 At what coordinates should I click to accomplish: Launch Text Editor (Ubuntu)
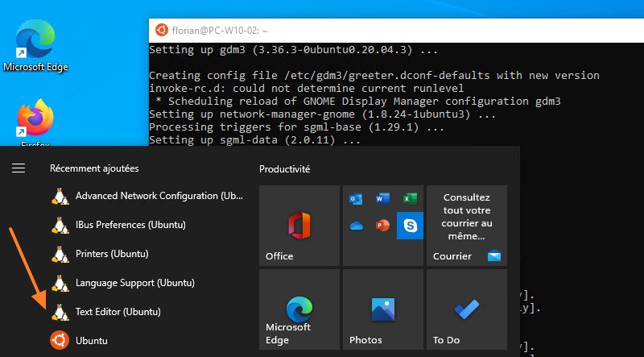click(x=118, y=312)
